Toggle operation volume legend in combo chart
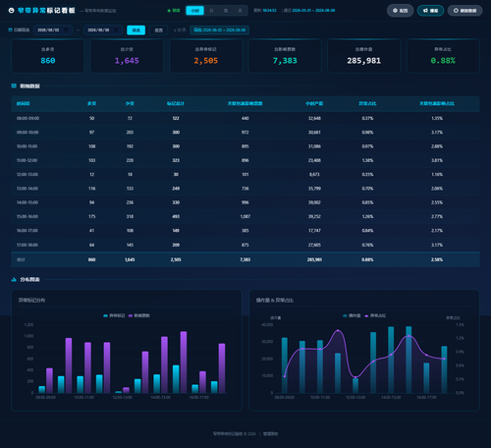Screen dimensions: 491x448 point(352,315)
